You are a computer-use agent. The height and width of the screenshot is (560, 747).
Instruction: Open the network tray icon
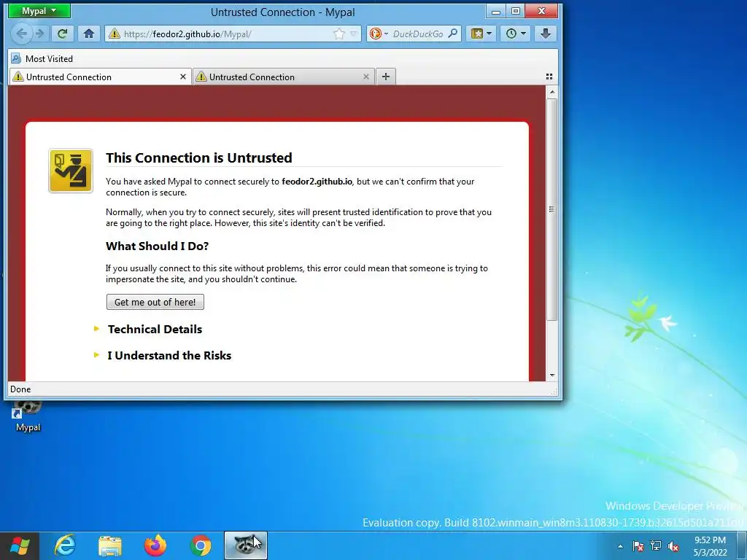point(656,546)
